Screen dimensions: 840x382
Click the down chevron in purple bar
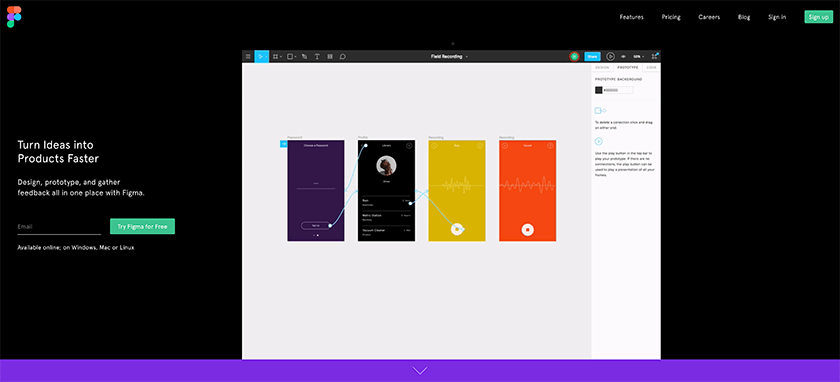point(420,371)
